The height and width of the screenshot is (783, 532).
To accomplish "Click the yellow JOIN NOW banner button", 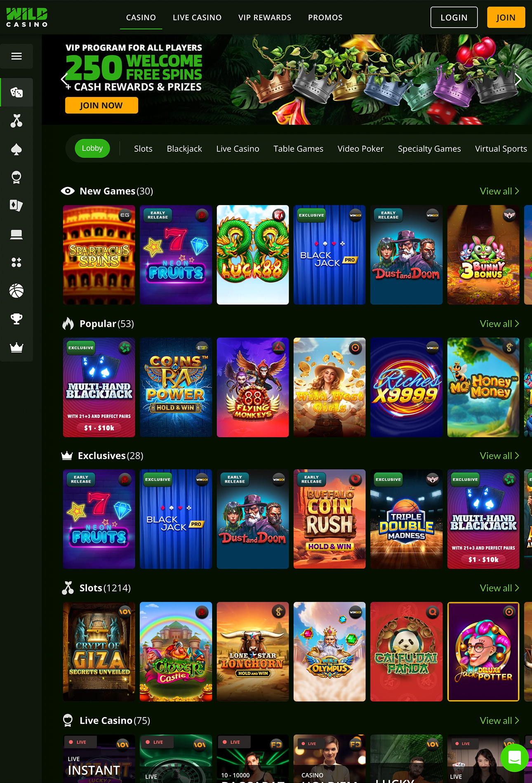I will tap(101, 105).
